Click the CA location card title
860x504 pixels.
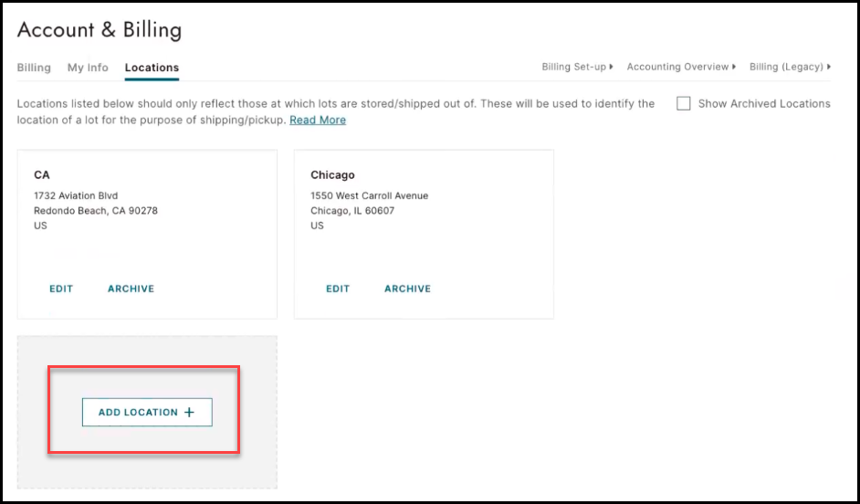pos(42,175)
